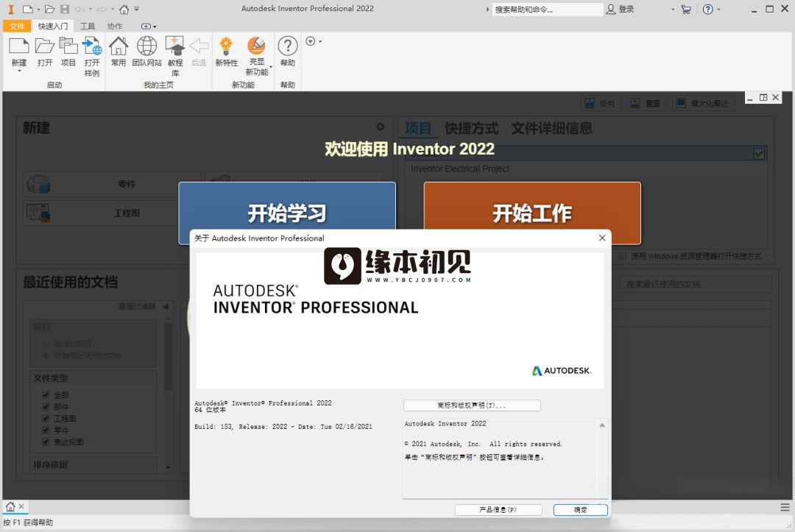
Task: Toggle the 部件 (Assembly) file type checkbox
Action: [x=46, y=406]
